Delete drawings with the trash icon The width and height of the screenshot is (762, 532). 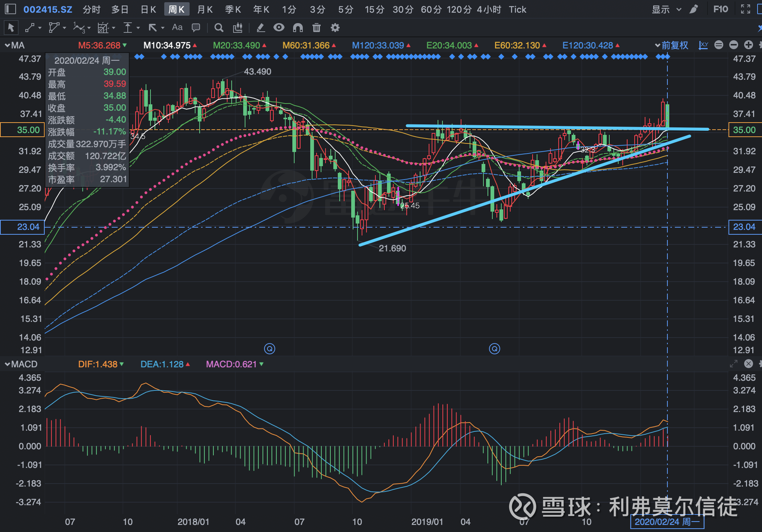click(x=317, y=28)
